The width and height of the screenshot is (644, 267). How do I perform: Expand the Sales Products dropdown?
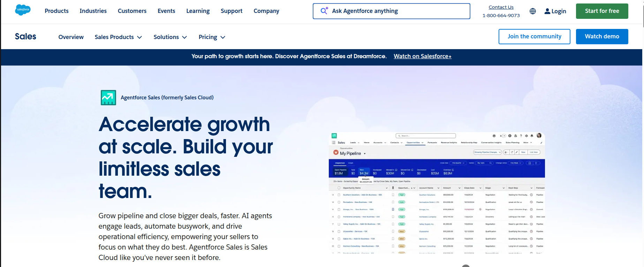click(x=118, y=37)
